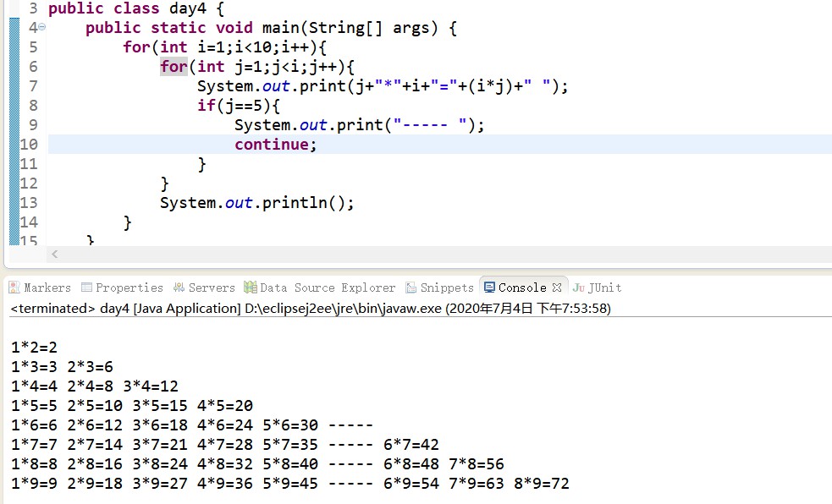Click the JUnit 'Ju' icon

(578, 288)
